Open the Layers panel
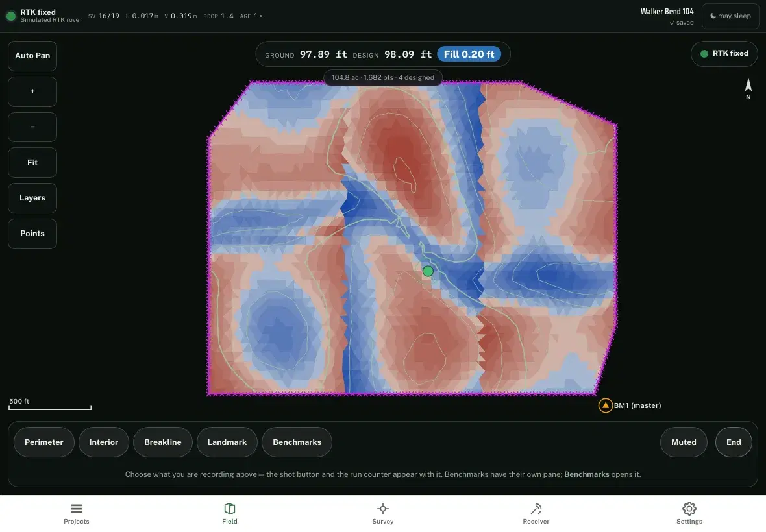 (32, 198)
